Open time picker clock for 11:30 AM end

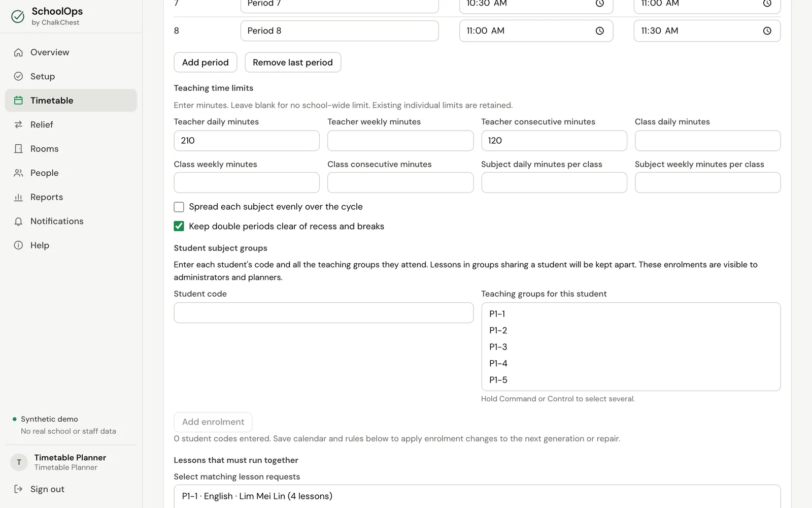(x=767, y=31)
